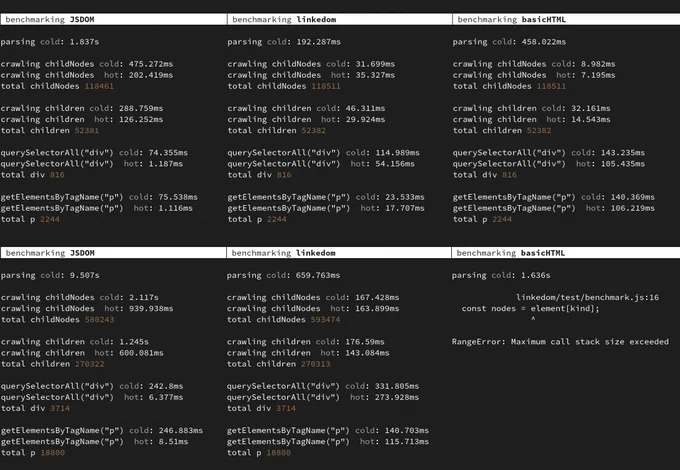This screenshot has height=470, width=680.
Task: Select getElementsByTagName cold value 23.533ms
Action: click(405, 197)
